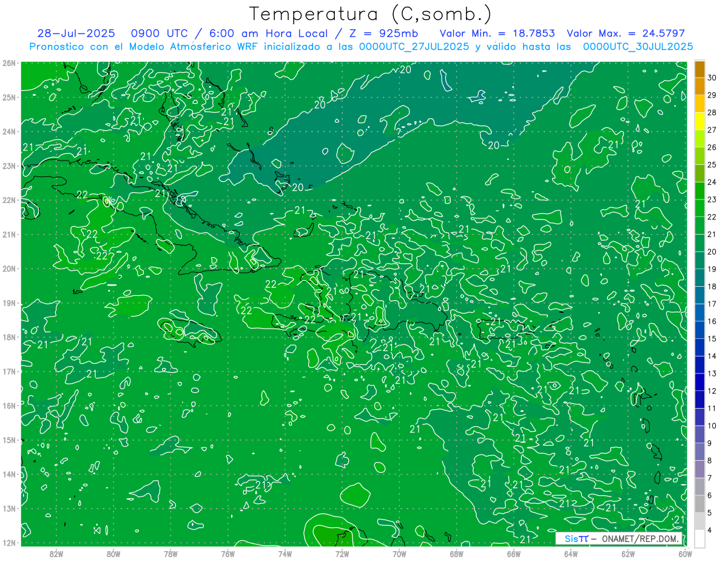
Task: Click the colorbar label "9"
Action: point(710,443)
